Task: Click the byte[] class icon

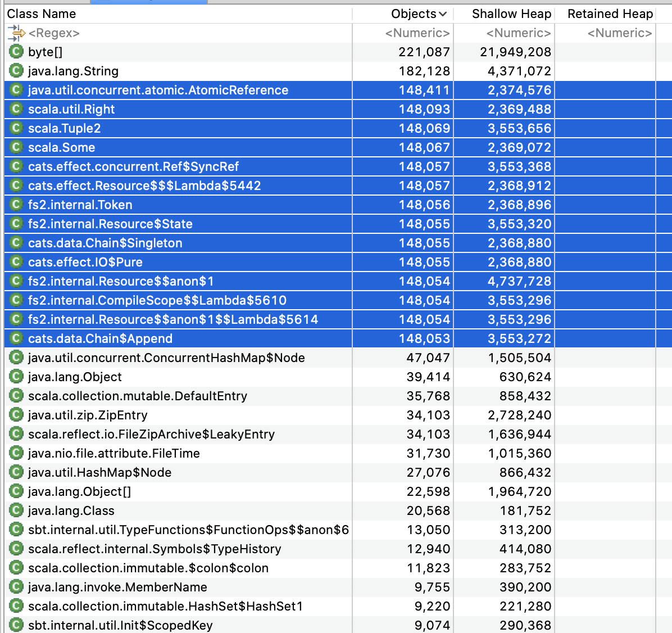Action: [x=16, y=52]
